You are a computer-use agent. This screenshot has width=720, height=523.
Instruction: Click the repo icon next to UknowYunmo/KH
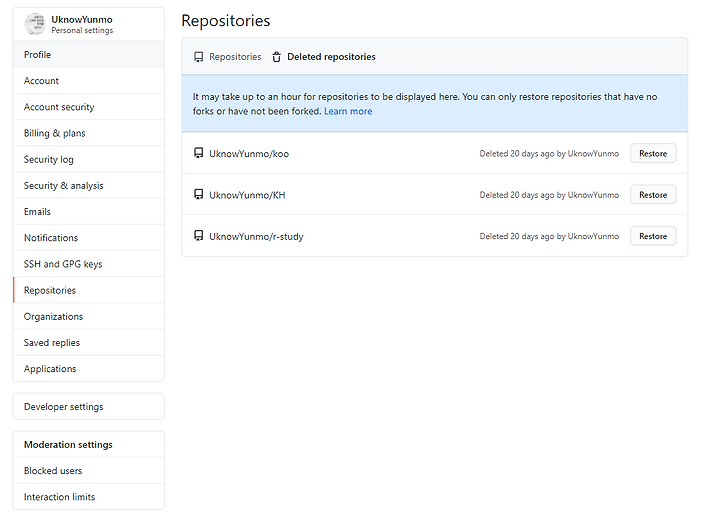(198, 194)
